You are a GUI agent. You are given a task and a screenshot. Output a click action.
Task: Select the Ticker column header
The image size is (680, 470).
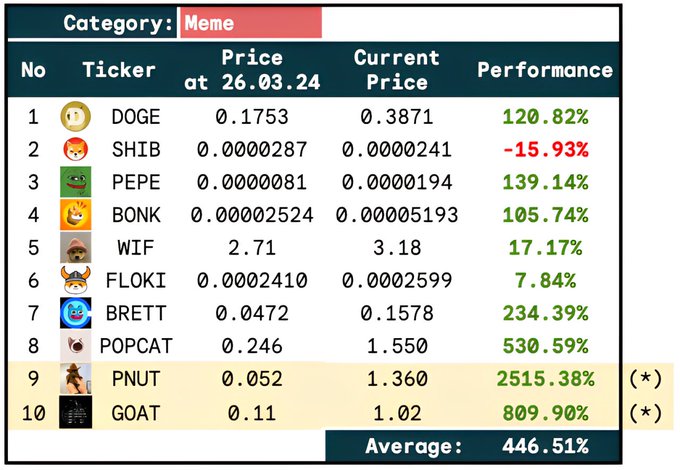pyautogui.click(x=119, y=70)
